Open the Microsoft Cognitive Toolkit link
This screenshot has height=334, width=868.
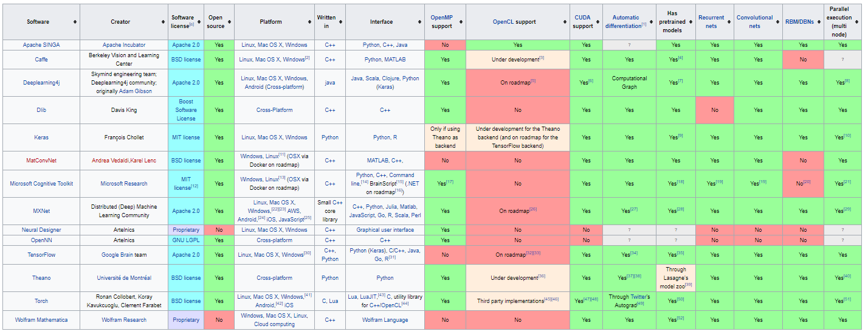coord(41,184)
